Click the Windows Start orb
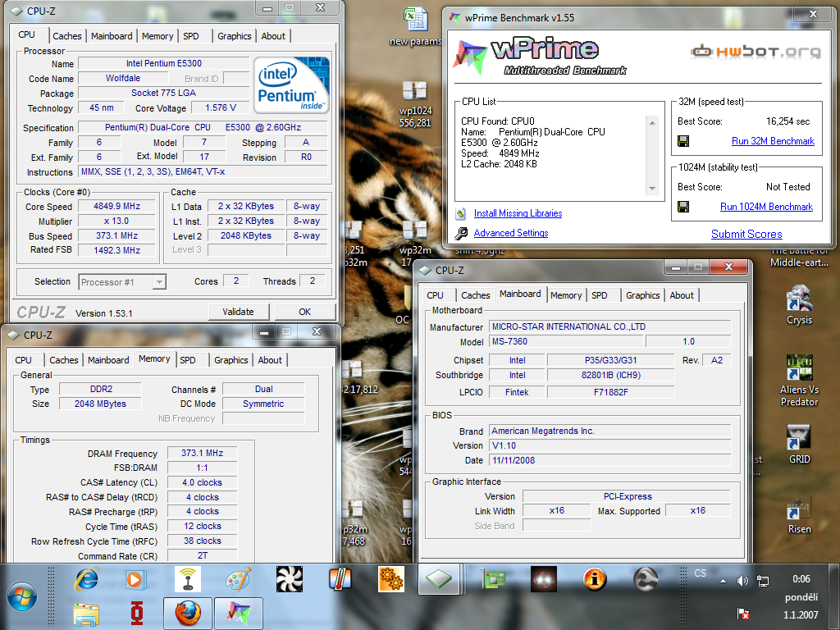840x630 pixels. 22,597
